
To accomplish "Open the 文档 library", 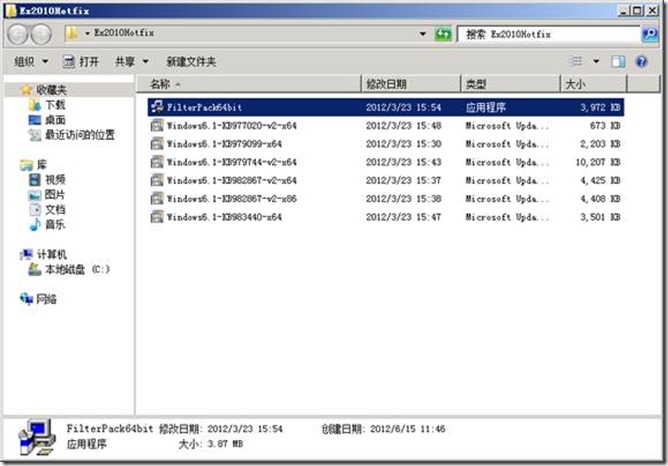I will (55, 209).
